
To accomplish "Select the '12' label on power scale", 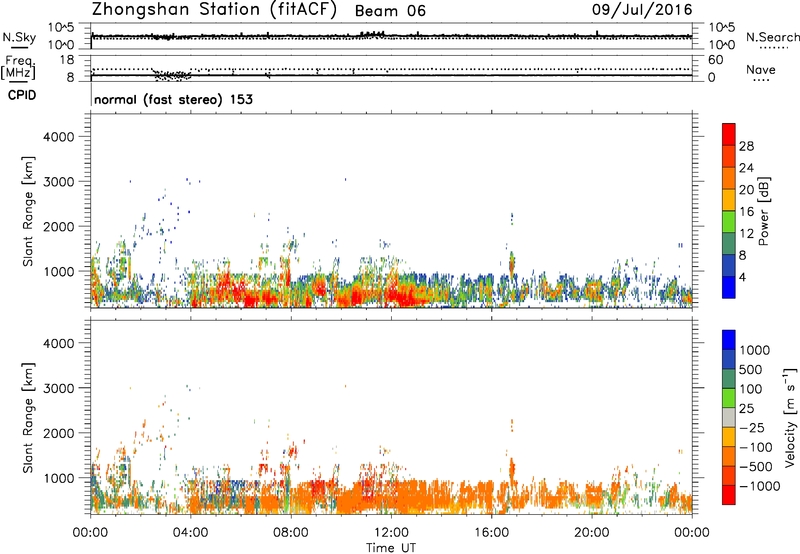I will tap(746, 234).
